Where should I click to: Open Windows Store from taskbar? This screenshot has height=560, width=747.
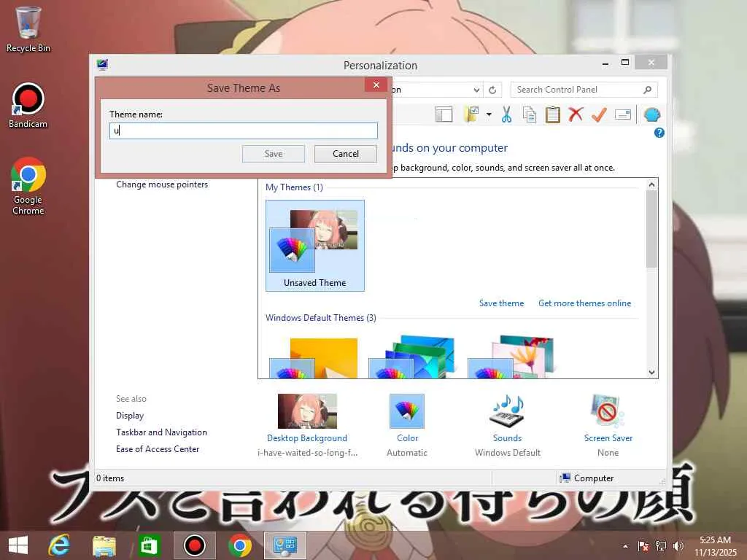coord(149,545)
